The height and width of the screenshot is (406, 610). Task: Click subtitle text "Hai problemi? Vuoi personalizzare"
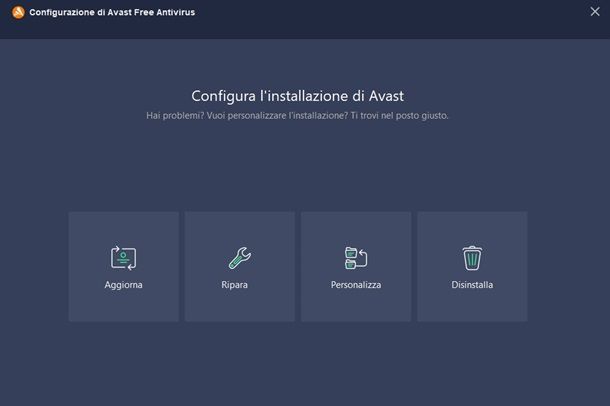click(216, 116)
